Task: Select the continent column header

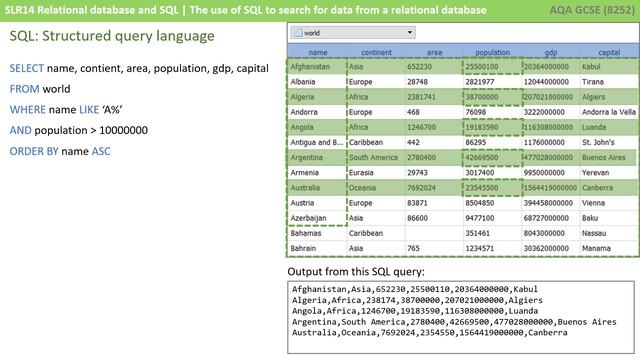Action: (376, 52)
